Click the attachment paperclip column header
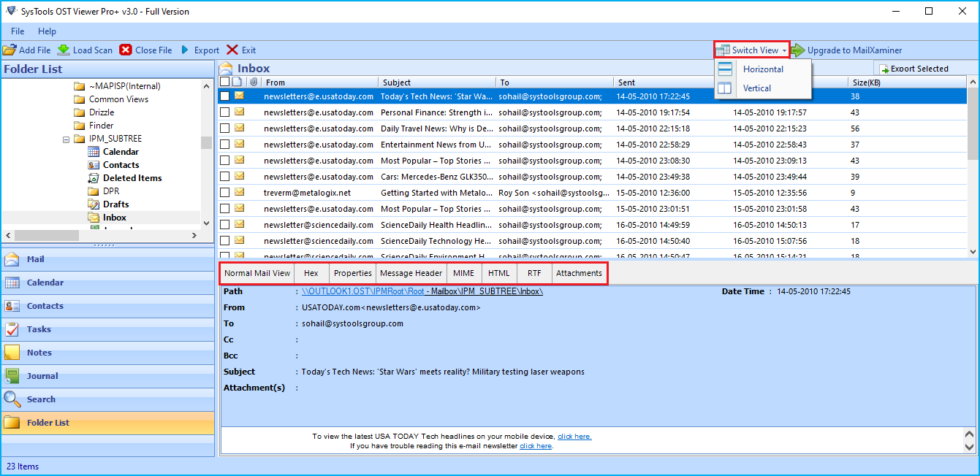980x476 pixels. tap(254, 82)
